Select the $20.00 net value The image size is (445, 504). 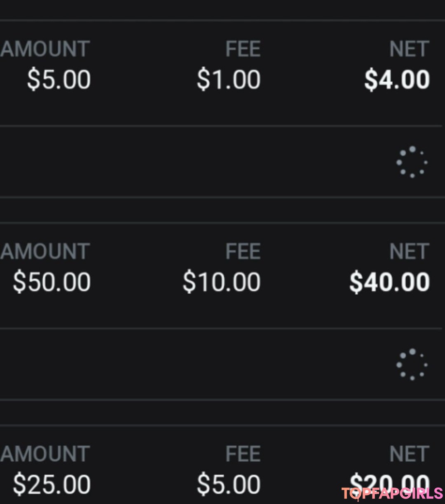(x=390, y=483)
